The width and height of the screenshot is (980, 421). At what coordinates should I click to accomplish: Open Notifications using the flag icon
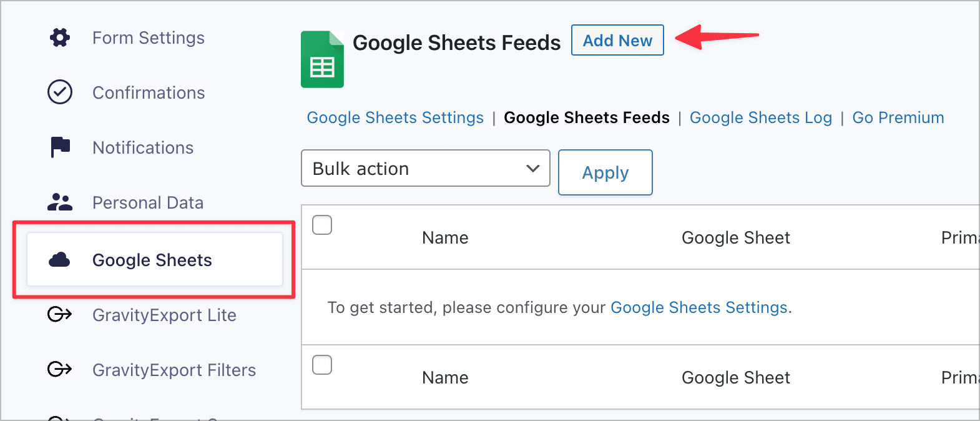coord(59,147)
